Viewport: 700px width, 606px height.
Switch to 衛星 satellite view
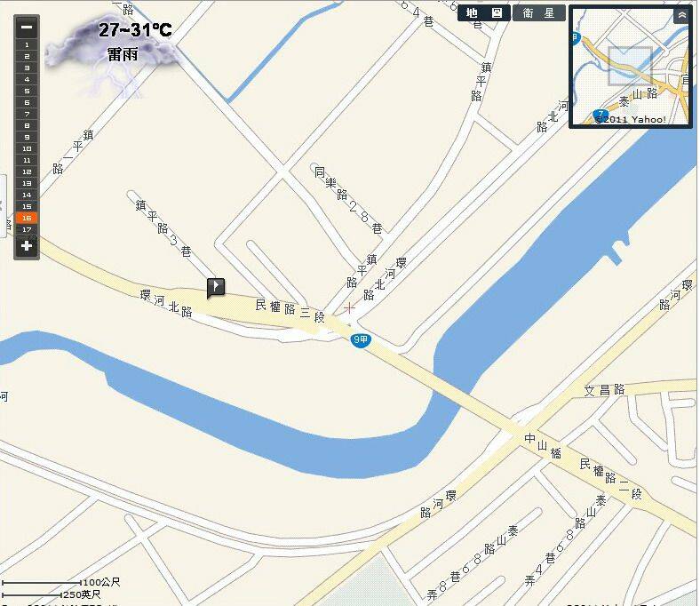(539, 13)
